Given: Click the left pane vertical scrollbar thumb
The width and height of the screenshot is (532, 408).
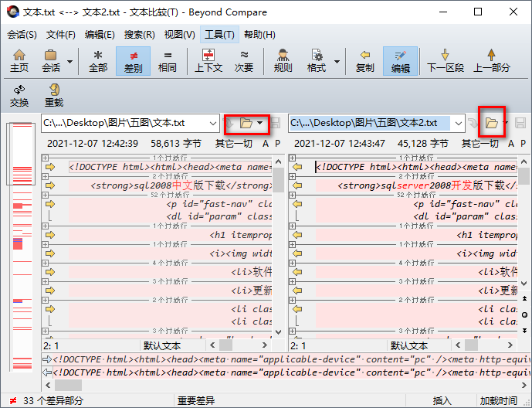Looking at the screenshot, I should [279, 180].
